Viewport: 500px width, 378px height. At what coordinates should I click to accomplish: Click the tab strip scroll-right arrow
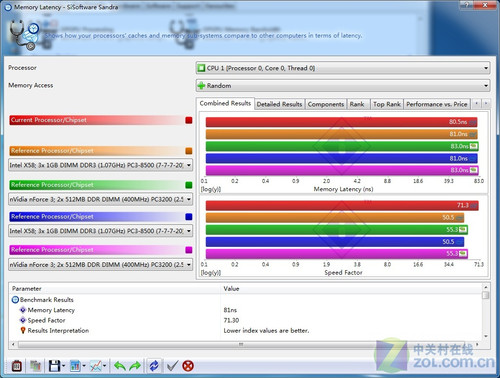[486, 104]
